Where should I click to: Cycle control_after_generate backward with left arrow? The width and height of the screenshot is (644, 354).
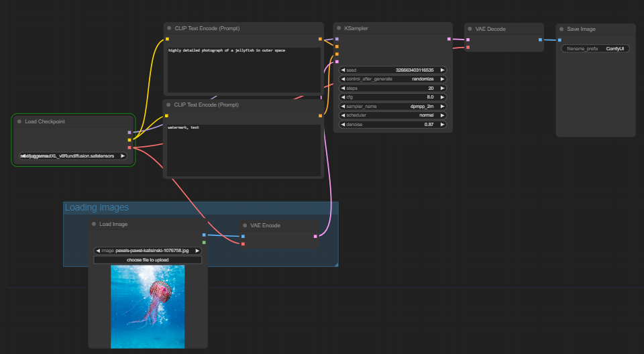[343, 79]
